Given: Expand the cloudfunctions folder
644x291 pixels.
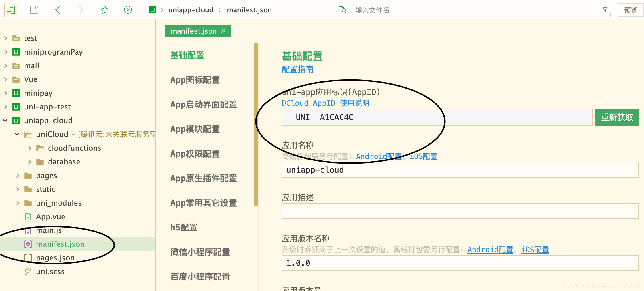Looking at the screenshot, I should click(29, 148).
